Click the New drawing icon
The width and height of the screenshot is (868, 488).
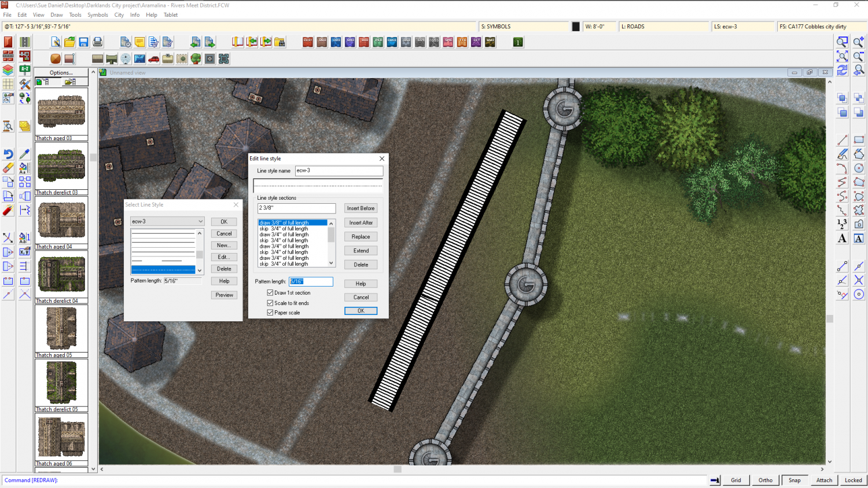coord(56,42)
